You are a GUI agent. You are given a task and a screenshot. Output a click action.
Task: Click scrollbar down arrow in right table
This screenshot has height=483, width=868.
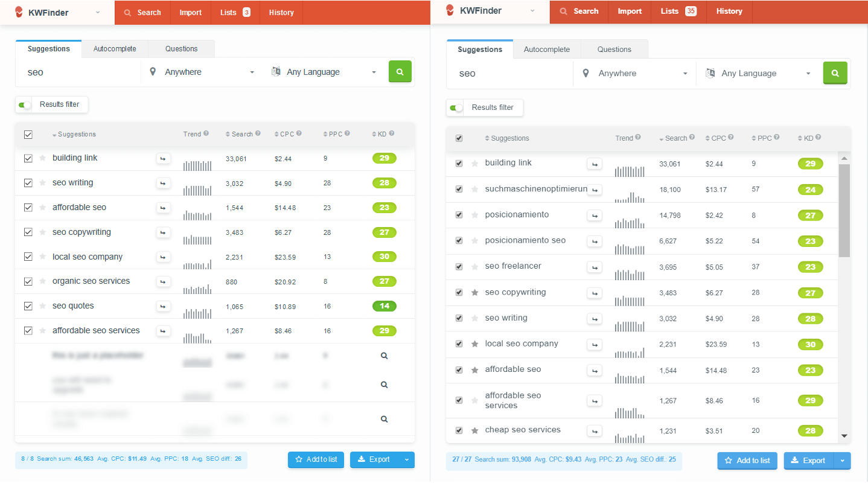coord(844,436)
